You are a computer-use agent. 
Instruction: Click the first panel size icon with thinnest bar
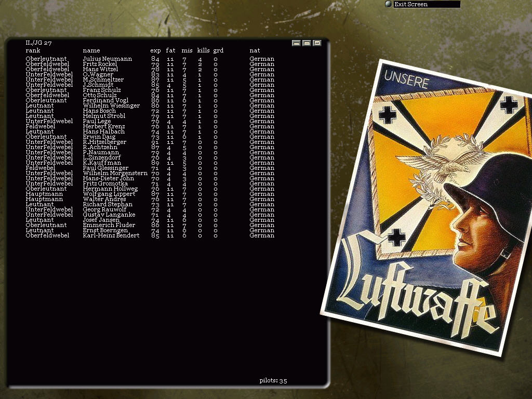pyautogui.click(x=296, y=43)
